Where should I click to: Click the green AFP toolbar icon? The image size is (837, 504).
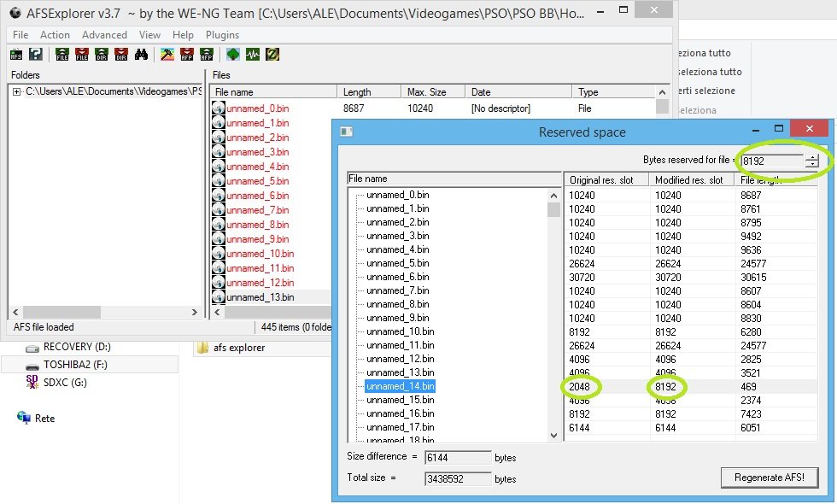point(206,55)
